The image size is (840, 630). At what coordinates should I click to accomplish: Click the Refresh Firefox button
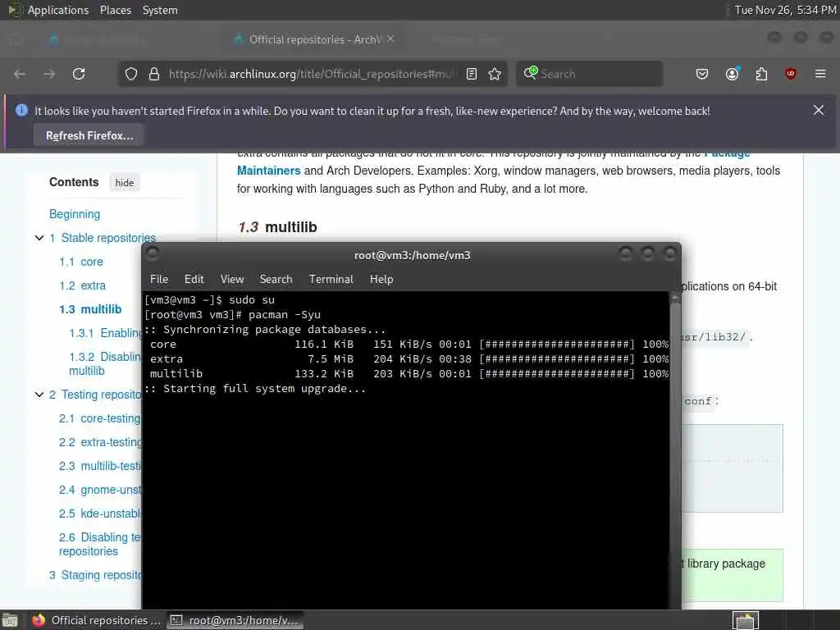point(89,135)
